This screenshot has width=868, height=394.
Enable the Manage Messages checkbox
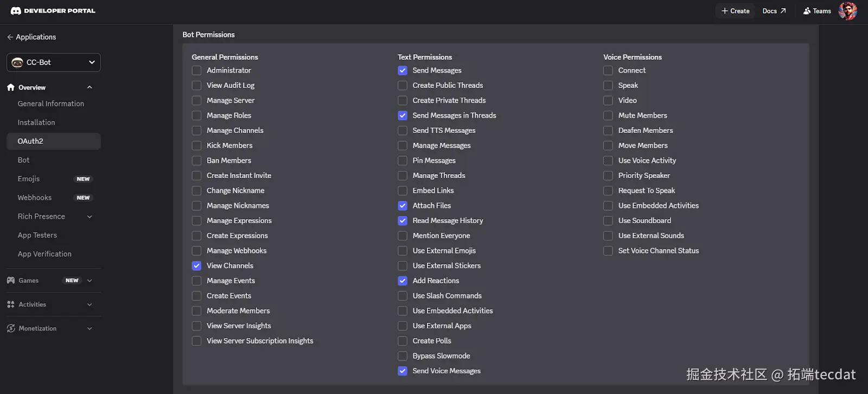pos(403,145)
